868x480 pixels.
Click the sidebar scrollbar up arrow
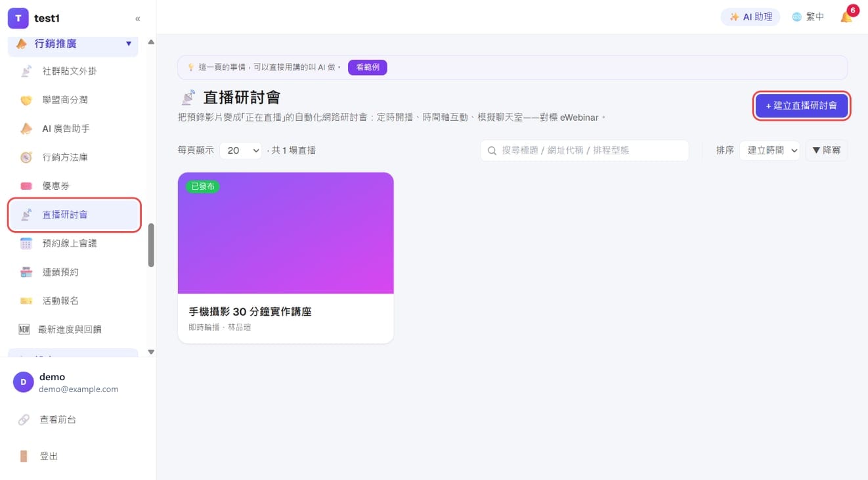click(x=151, y=42)
